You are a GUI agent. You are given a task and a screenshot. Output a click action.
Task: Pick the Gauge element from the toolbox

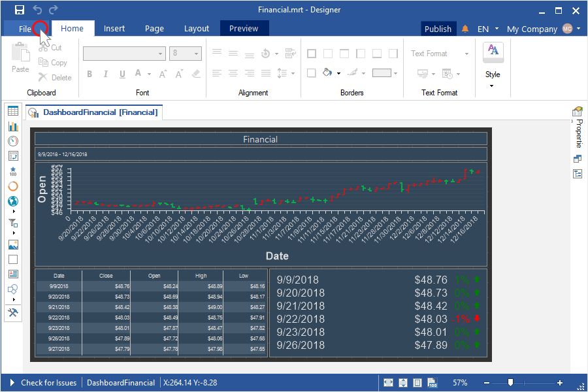click(13, 141)
